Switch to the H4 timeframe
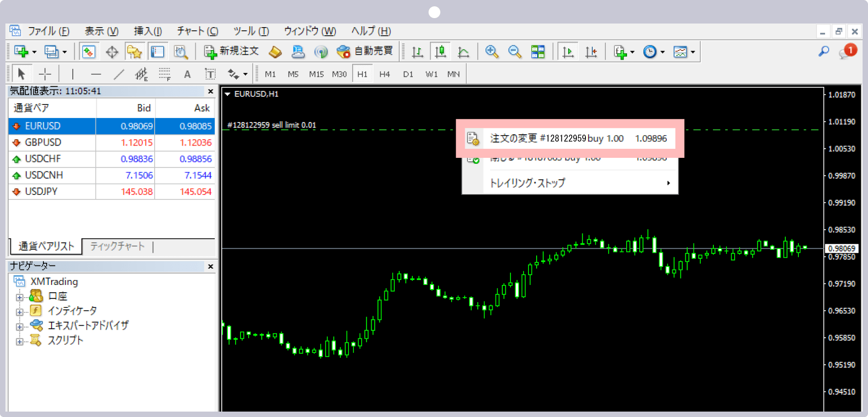 point(385,74)
